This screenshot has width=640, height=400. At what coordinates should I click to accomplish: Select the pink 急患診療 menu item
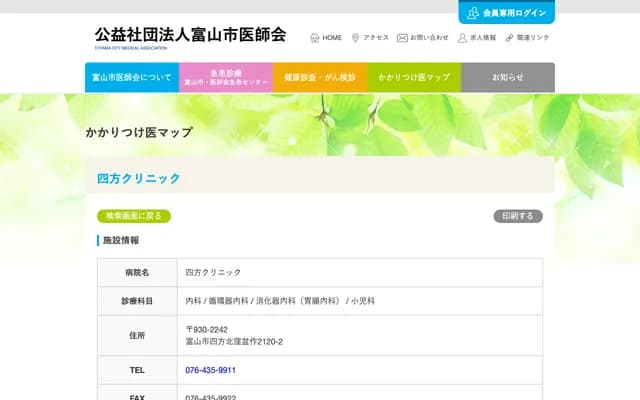click(x=225, y=77)
